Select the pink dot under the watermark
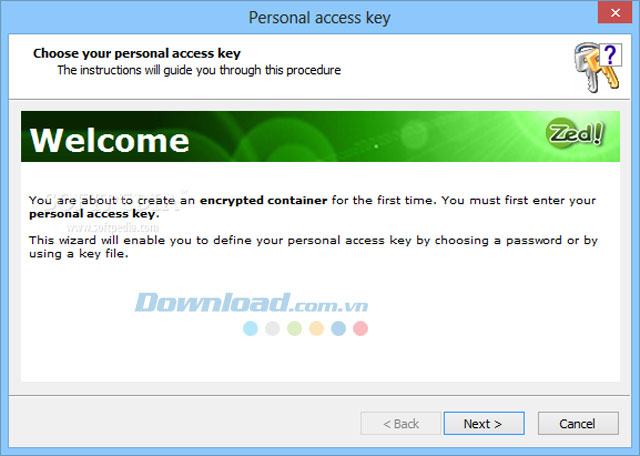The width and height of the screenshot is (640, 456). (360, 328)
